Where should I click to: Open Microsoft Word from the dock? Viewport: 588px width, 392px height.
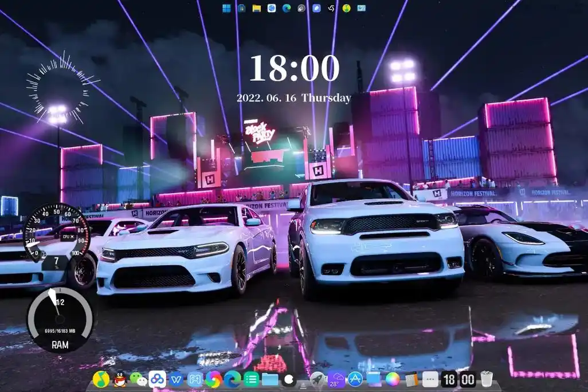(177, 379)
